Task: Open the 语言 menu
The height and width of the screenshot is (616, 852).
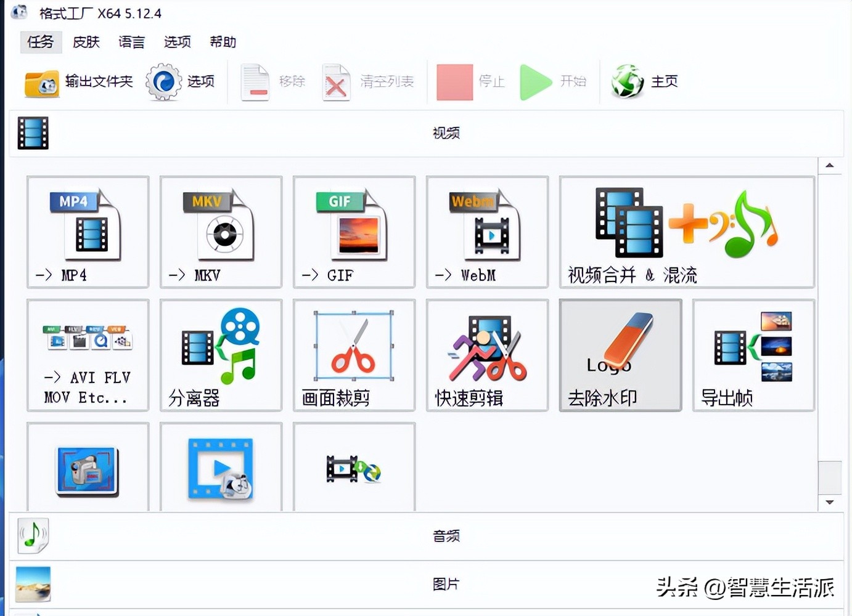Action: tap(131, 42)
